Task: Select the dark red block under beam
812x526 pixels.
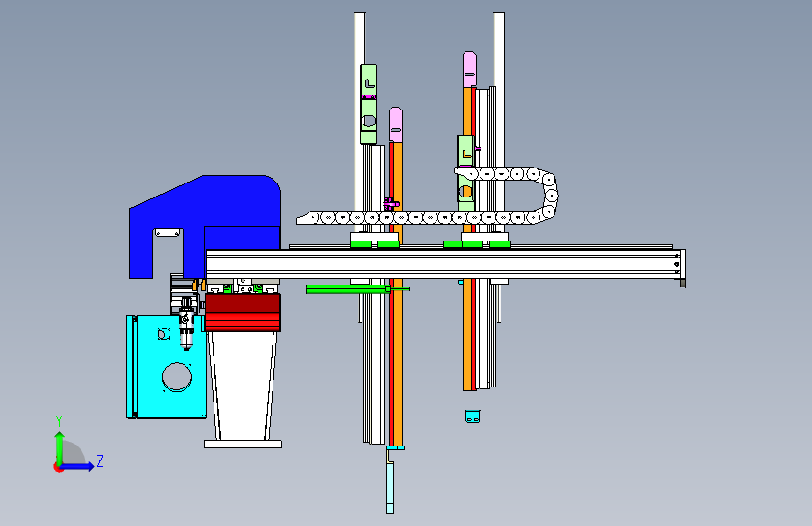Action: pos(243,313)
